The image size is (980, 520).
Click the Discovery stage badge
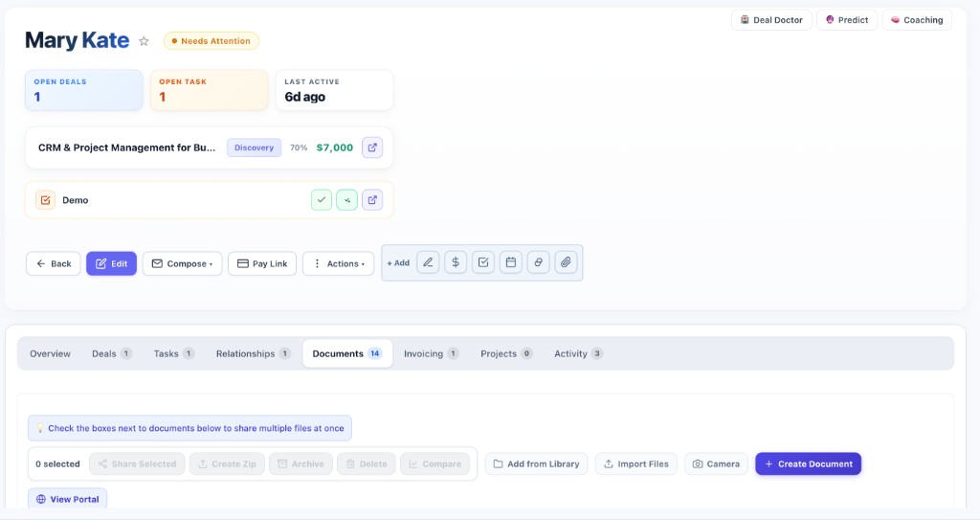pos(254,147)
